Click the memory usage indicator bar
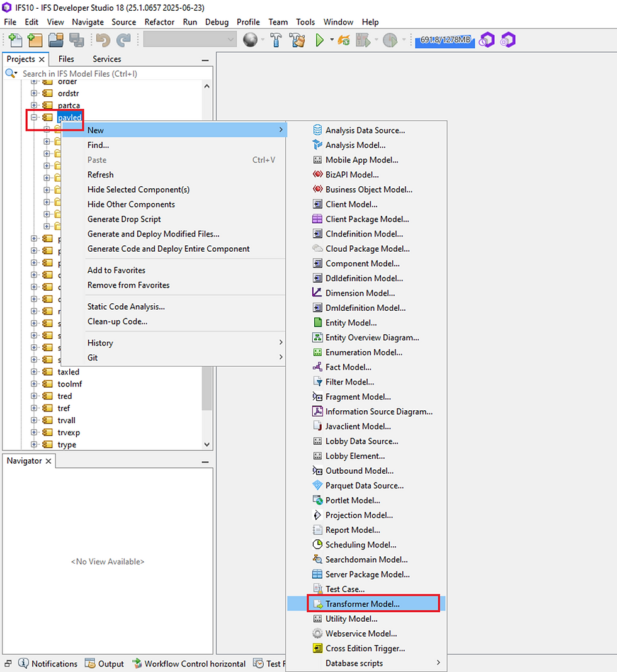Viewport: 617px width, 672px height. 445,40
